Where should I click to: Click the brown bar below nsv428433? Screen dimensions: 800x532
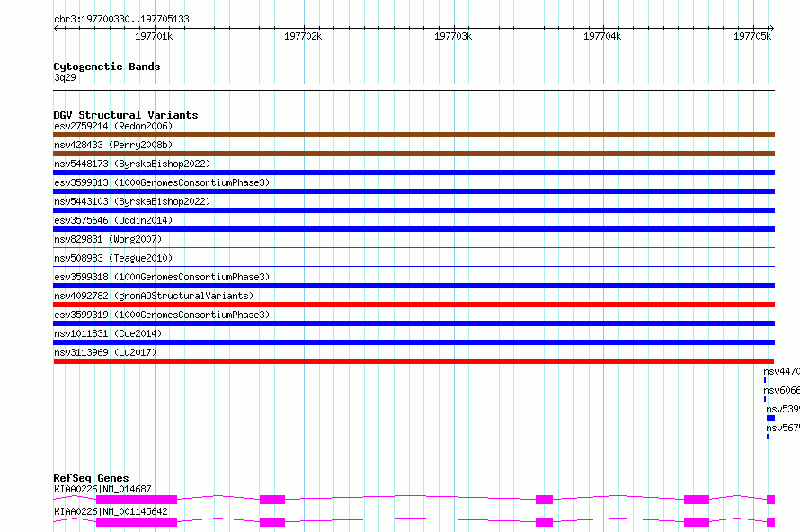[413, 154]
